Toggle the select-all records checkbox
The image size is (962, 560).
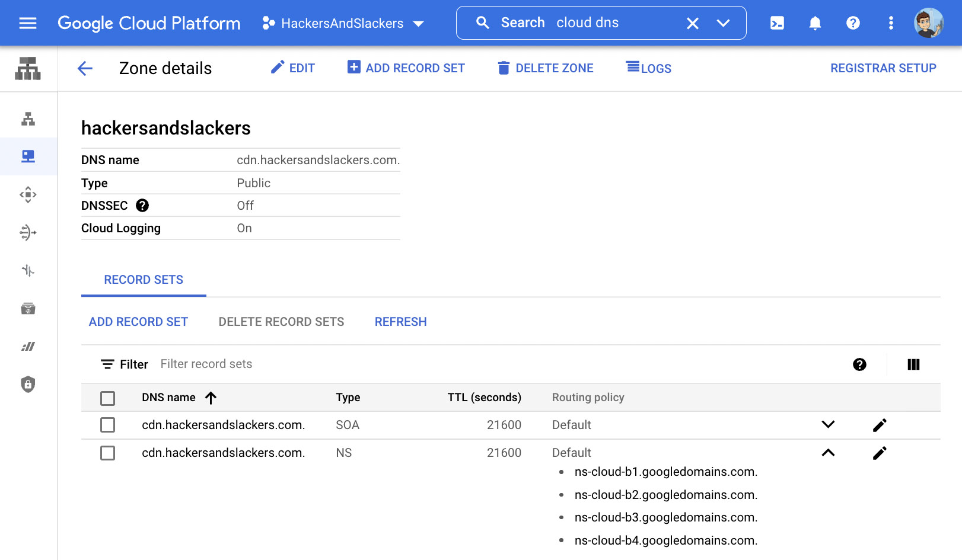coord(107,398)
